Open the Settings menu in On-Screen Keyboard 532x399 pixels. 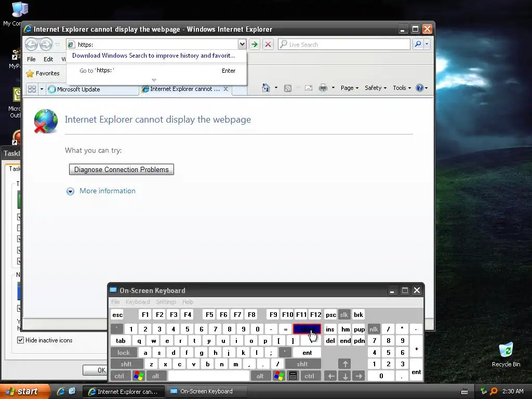(x=166, y=302)
